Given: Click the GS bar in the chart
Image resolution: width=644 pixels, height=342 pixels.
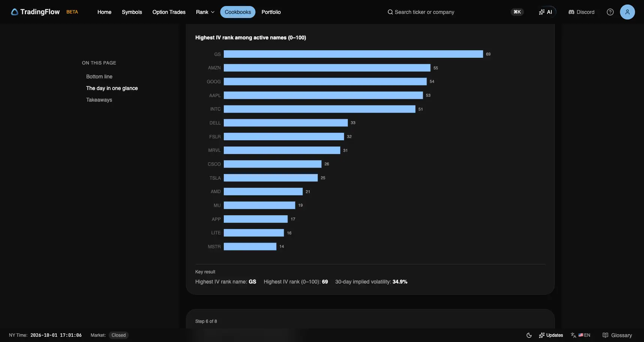Looking at the screenshot, I should (x=353, y=54).
